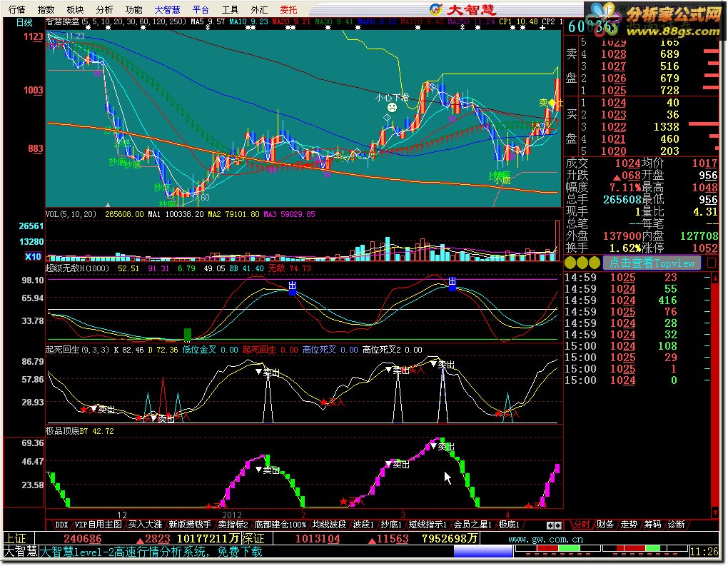Select the 抄底1 indicator tab
Screen dimensions: 728x566
pyautogui.click(x=391, y=525)
